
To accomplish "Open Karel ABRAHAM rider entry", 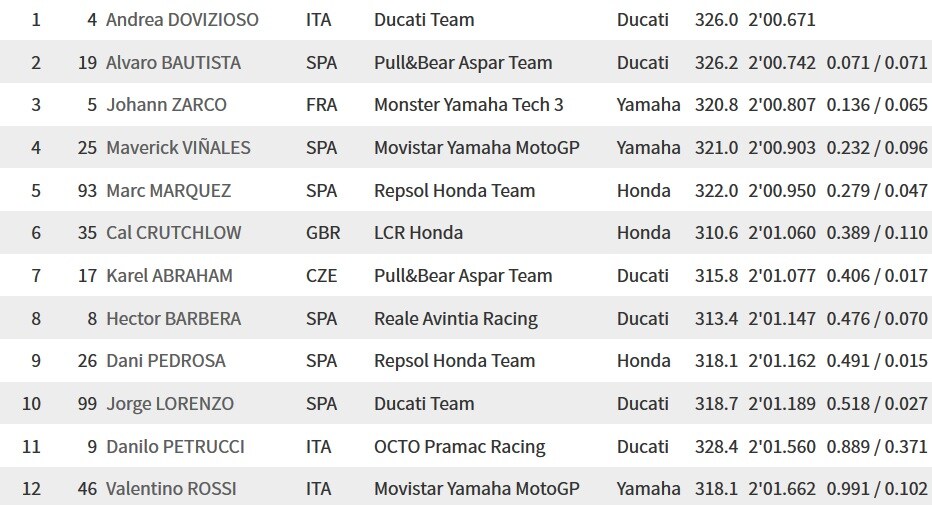I will pyautogui.click(x=169, y=276).
